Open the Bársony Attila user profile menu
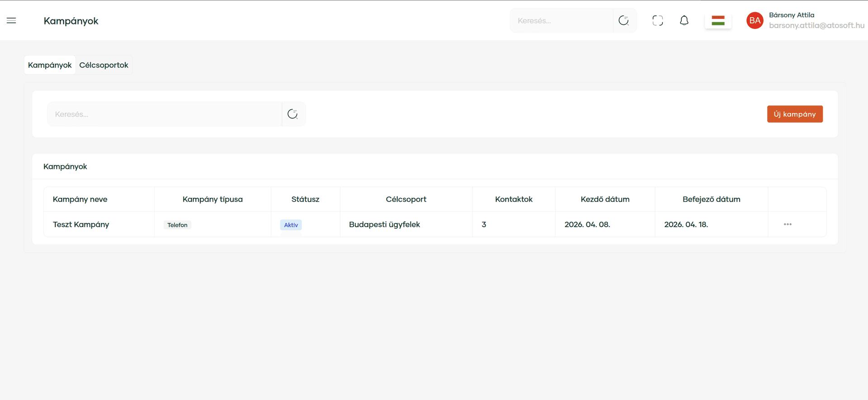The image size is (868, 400). (x=805, y=20)
